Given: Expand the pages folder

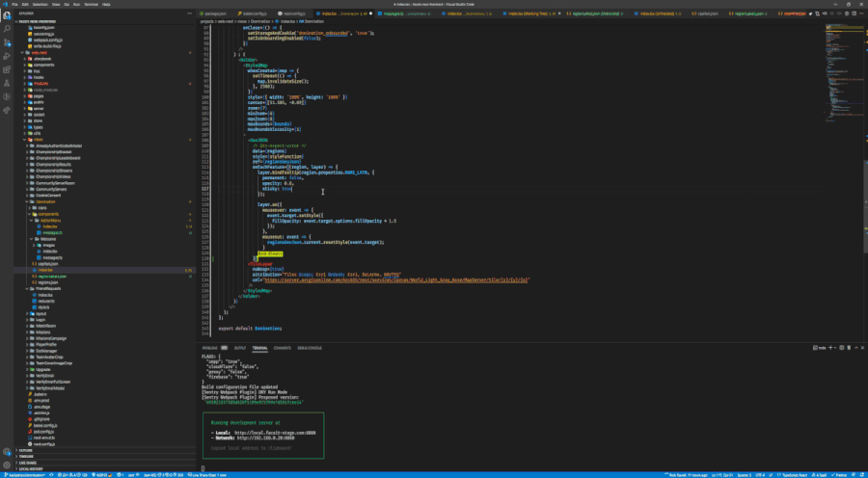Looking at the screenshot, I should [39, 95].
